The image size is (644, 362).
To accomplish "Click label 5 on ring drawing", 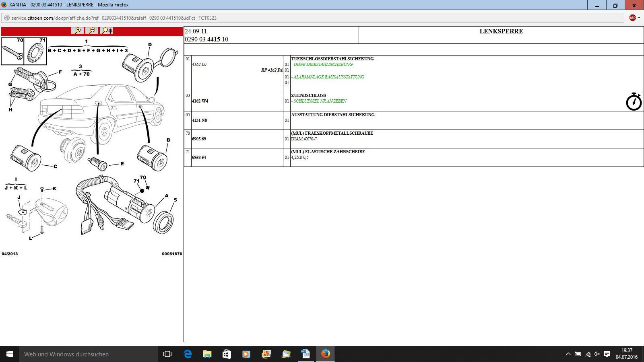I will 175,200.
